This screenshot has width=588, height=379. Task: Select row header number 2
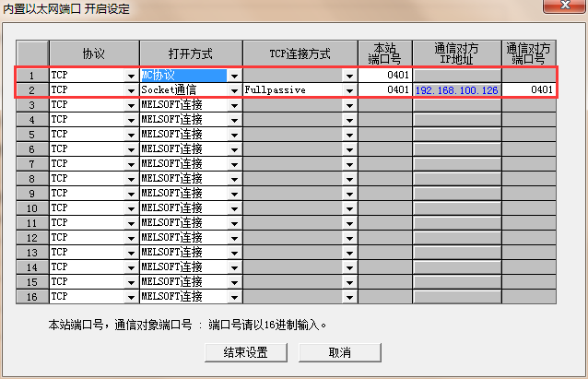[x=32, y=90]
